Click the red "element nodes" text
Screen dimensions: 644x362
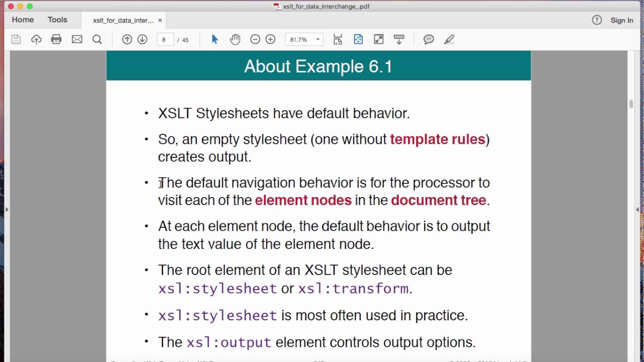tap(303, 200)
